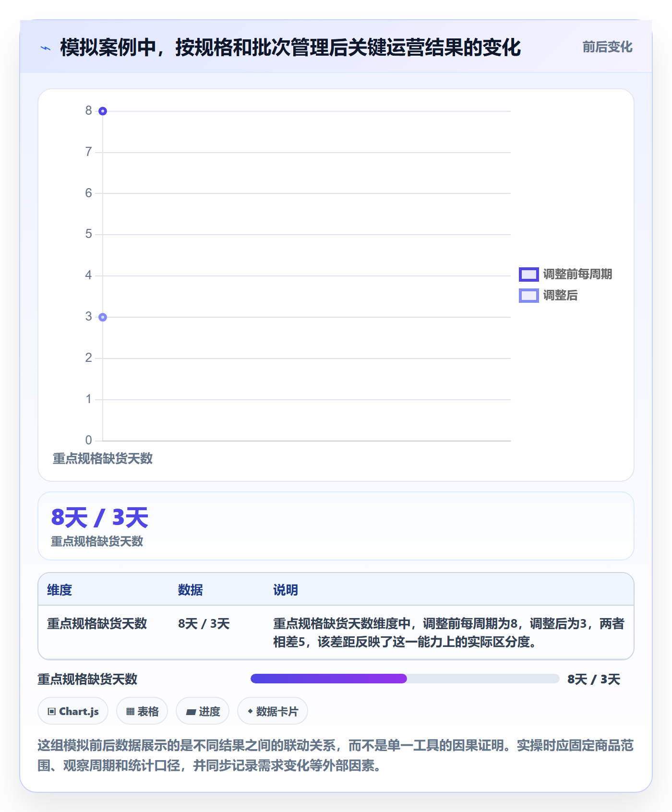Click the 维度 column header
672x812 pixels.
[x=60, y=590]
